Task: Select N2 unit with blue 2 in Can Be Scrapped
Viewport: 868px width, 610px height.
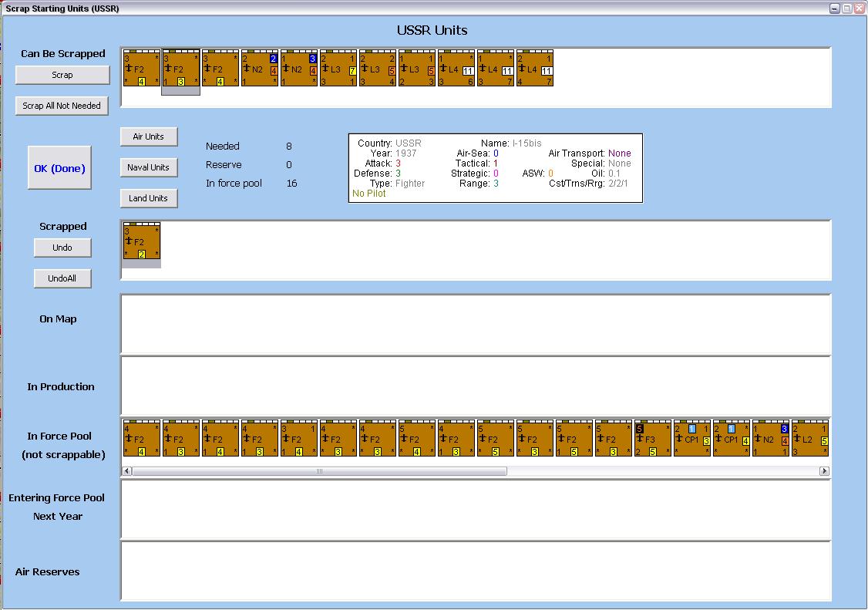Action: click(x=259, y=68)
